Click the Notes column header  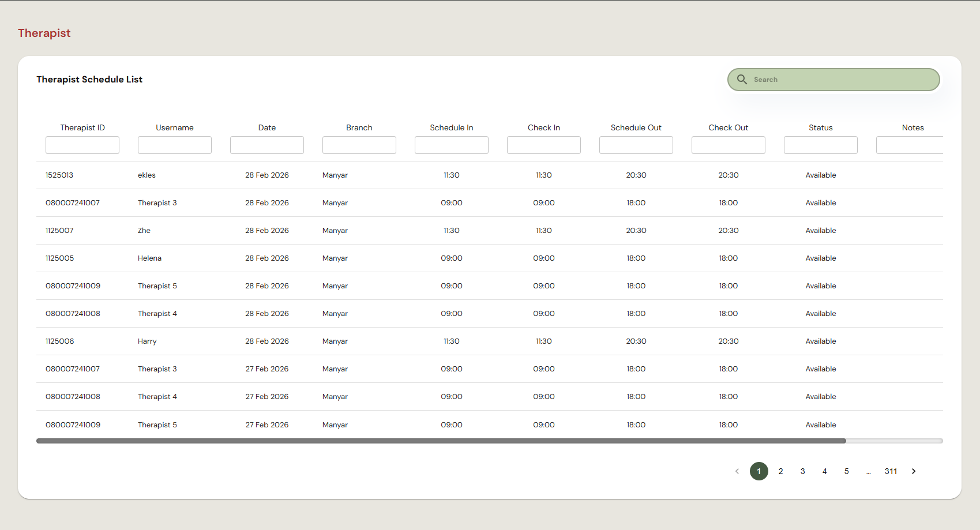913,127
